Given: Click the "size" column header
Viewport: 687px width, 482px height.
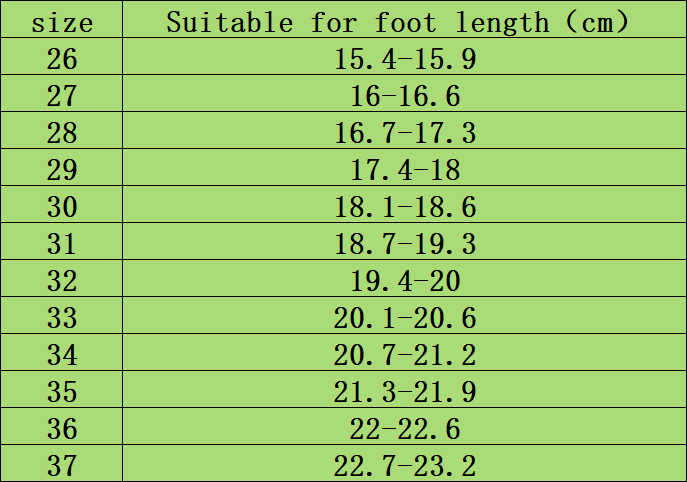Looking at the screenshot, I should 62,22.
